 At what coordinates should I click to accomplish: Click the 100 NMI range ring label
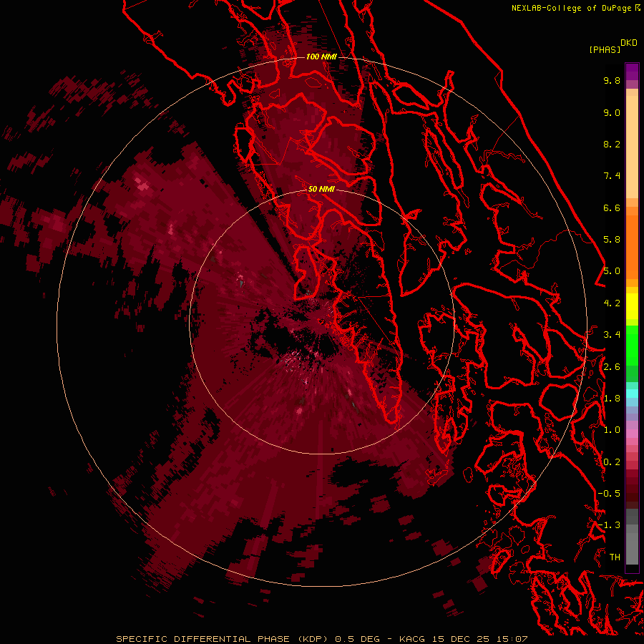(321, 57)
